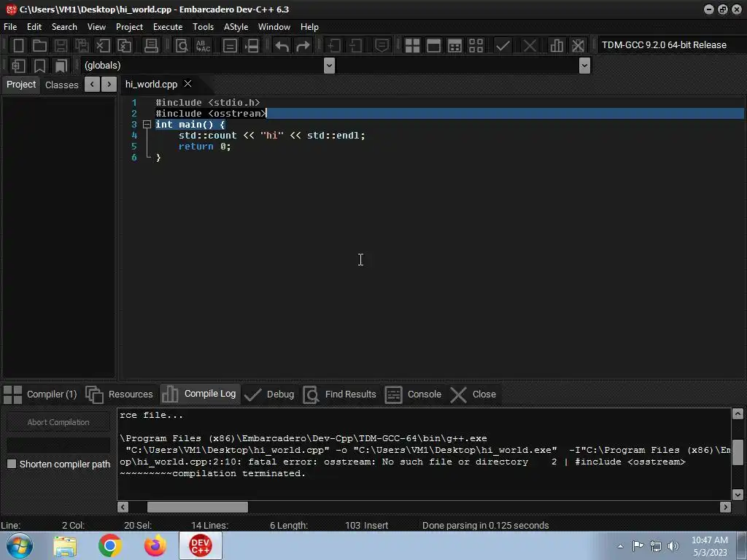Open File Explorer from the taskbar

click(65, 545)
